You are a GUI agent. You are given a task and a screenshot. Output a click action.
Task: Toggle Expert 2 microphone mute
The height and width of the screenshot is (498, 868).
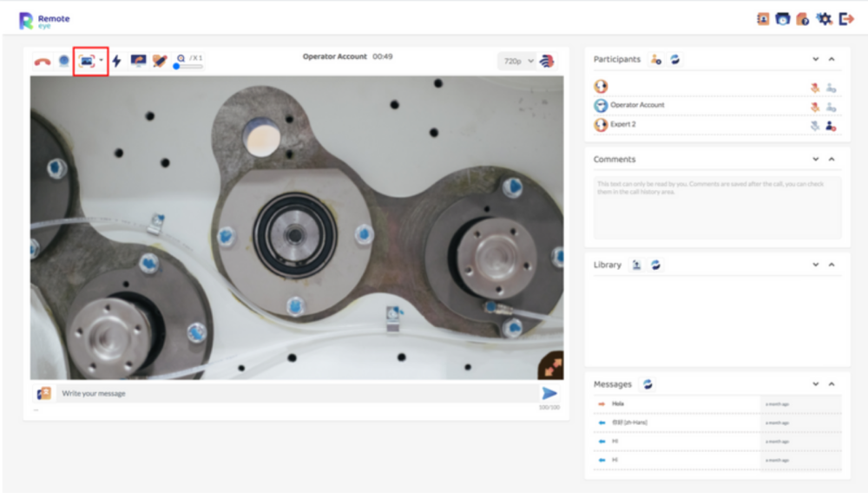[x=815, y=126]
